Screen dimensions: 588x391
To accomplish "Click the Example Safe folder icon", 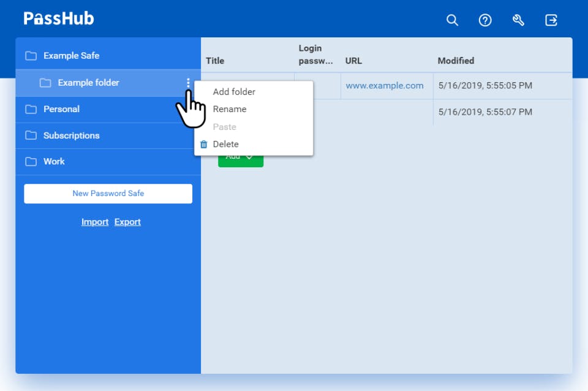I will pos(31,56).
